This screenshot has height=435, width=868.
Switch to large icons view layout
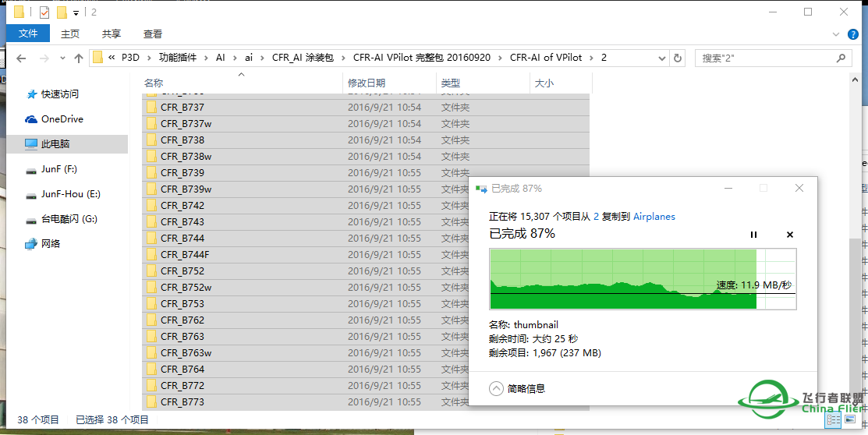[849, 420]
